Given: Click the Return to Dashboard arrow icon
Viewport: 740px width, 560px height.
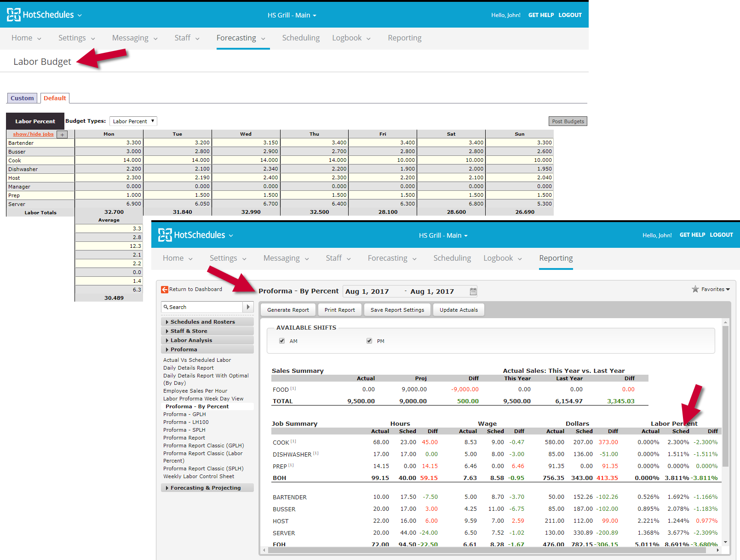Looking at the screenshot, I should tap(165, 290).
